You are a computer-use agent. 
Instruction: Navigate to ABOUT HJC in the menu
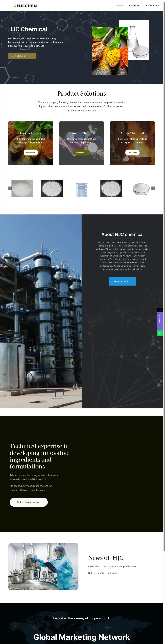tap(134, 5)
